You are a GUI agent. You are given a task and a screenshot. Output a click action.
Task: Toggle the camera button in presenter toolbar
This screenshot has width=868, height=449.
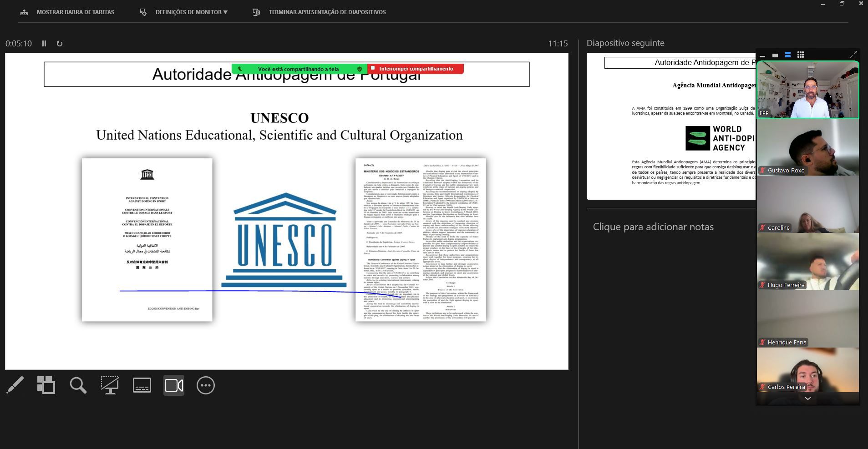point(174,385)
